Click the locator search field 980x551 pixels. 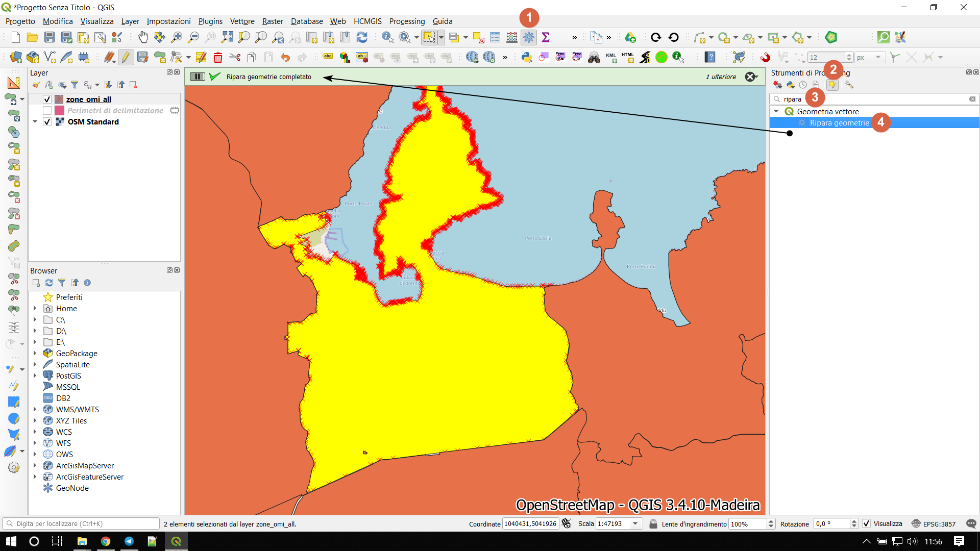82,523
